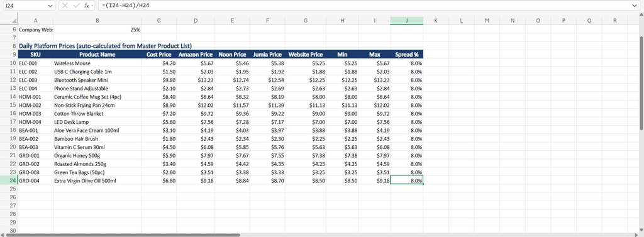Select column R header
644x237 pixels.
coord(615,21)
